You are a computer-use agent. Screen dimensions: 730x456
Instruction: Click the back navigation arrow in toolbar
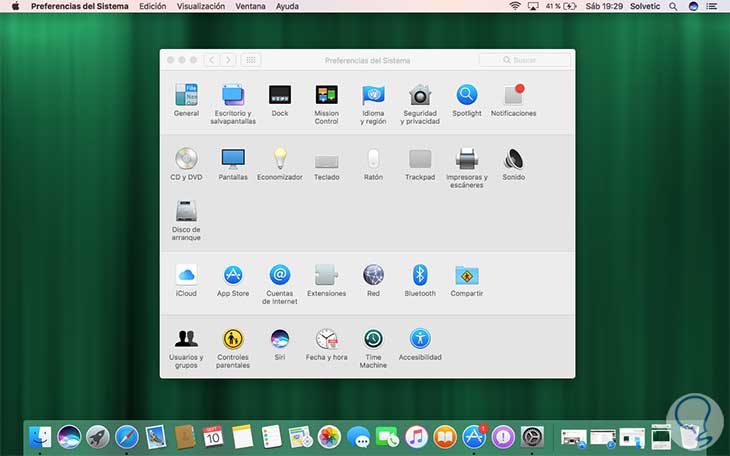tap(212, 60)
